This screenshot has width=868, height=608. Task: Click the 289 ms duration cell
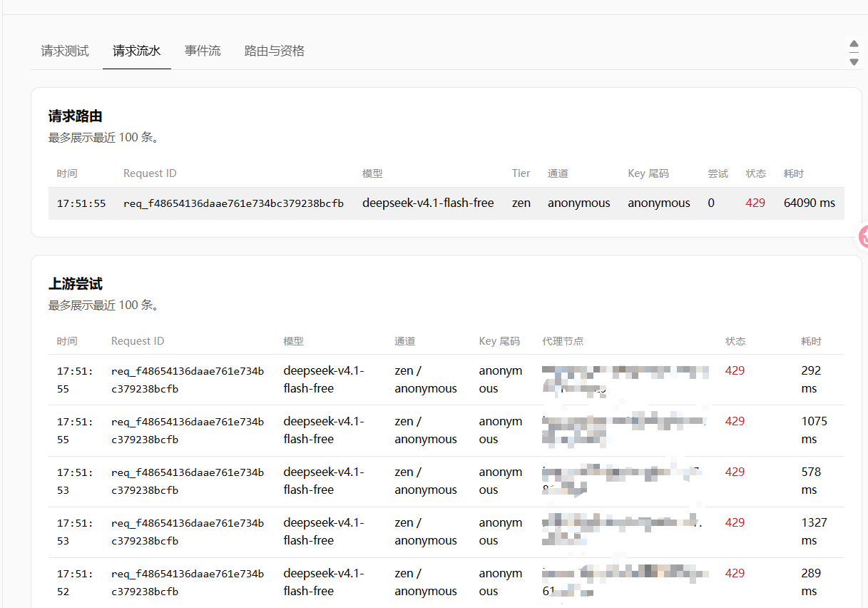pos(811,582)
